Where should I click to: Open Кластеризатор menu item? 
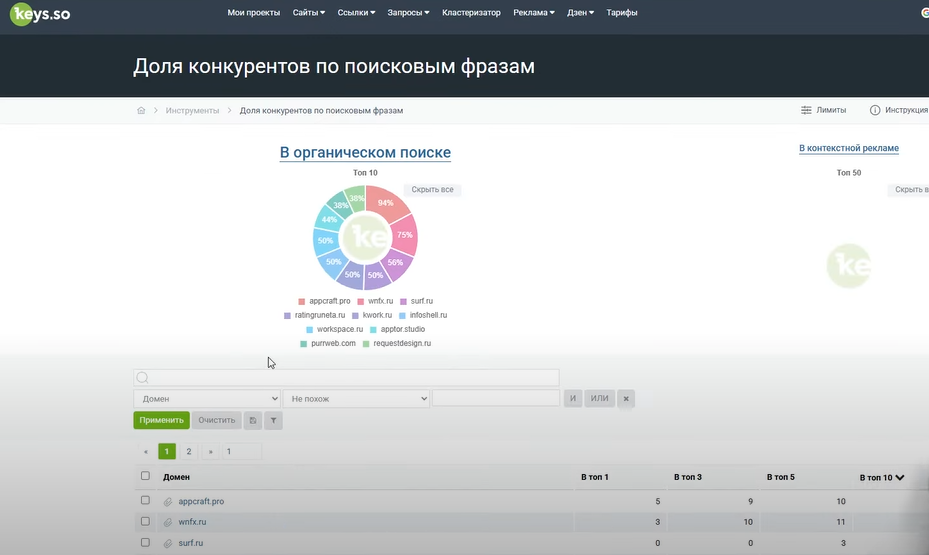[471, 12]
